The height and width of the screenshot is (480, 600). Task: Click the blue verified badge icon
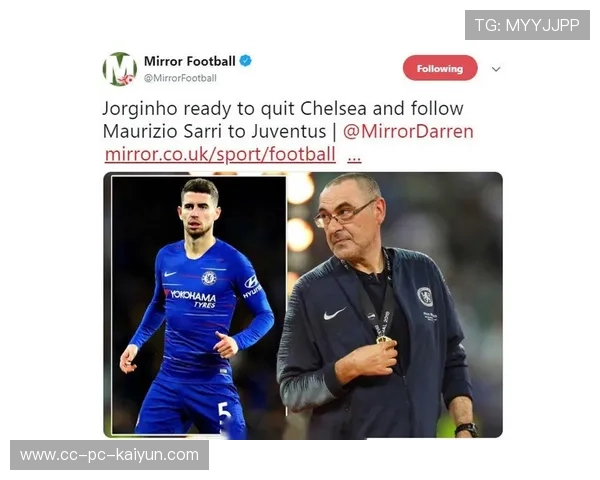click(245, 60)
